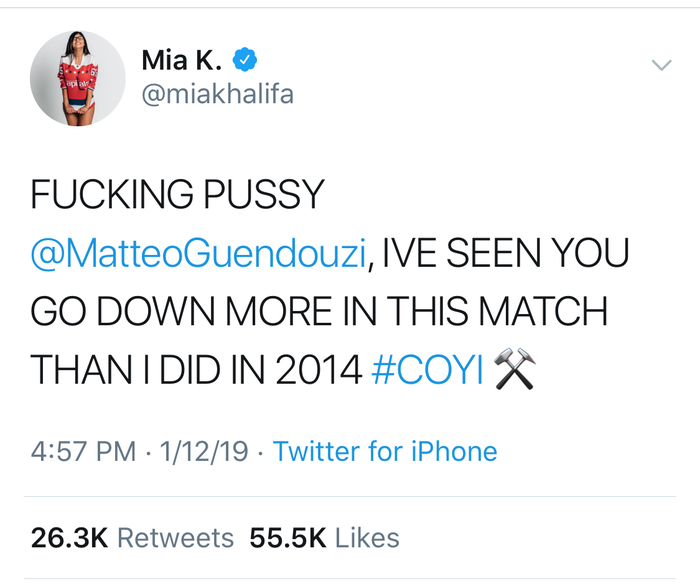This screenshot has width=700, height=584.
Task: Click the first line of tweet text
Action: pos(178,195)
